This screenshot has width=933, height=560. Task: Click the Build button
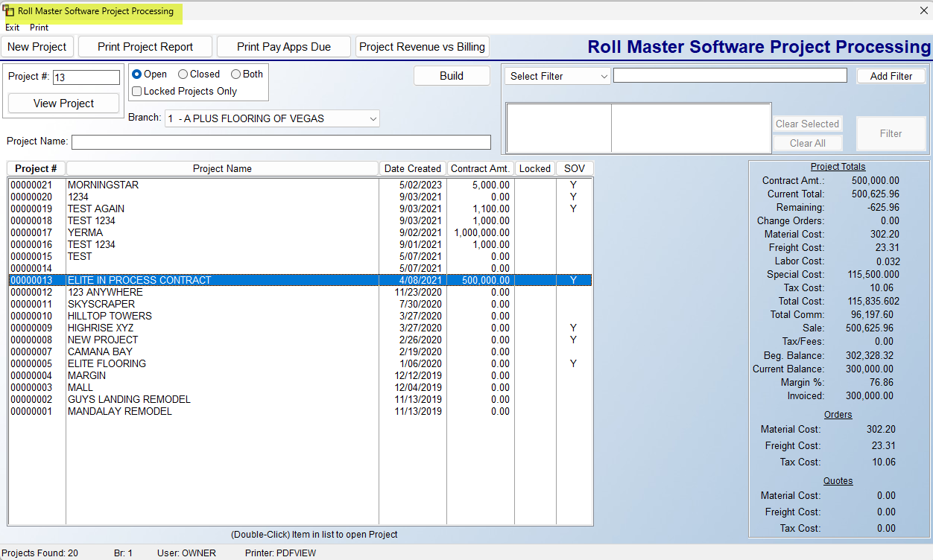pyautogui.click(x=452, y=75)
